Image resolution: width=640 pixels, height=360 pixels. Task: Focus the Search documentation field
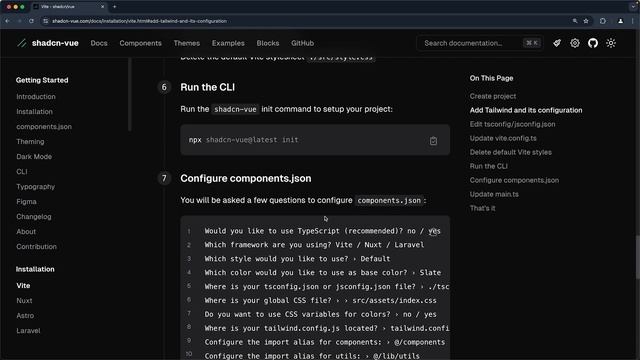(x=479, y=43)
